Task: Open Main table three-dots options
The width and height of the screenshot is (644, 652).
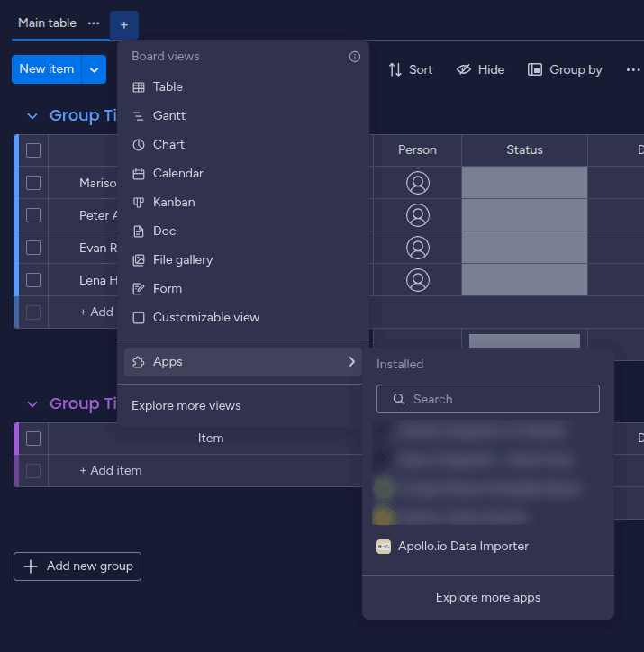Action: [94, 23]
